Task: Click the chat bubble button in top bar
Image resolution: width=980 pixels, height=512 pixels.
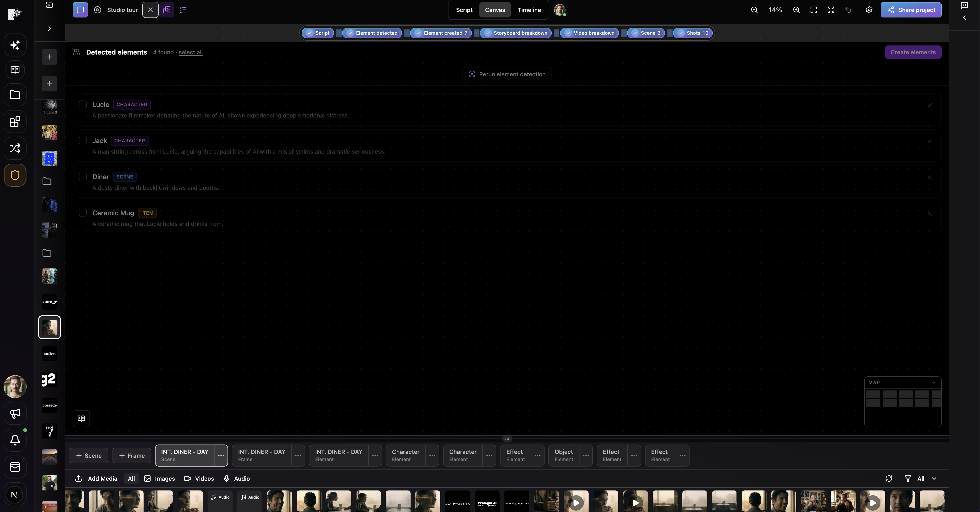Action: (80, 10)
